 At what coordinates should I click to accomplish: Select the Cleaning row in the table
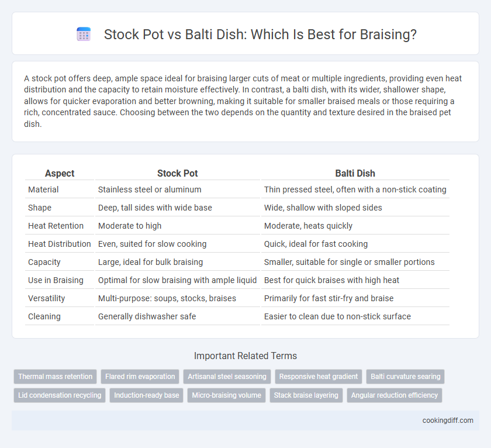point(237,316)
